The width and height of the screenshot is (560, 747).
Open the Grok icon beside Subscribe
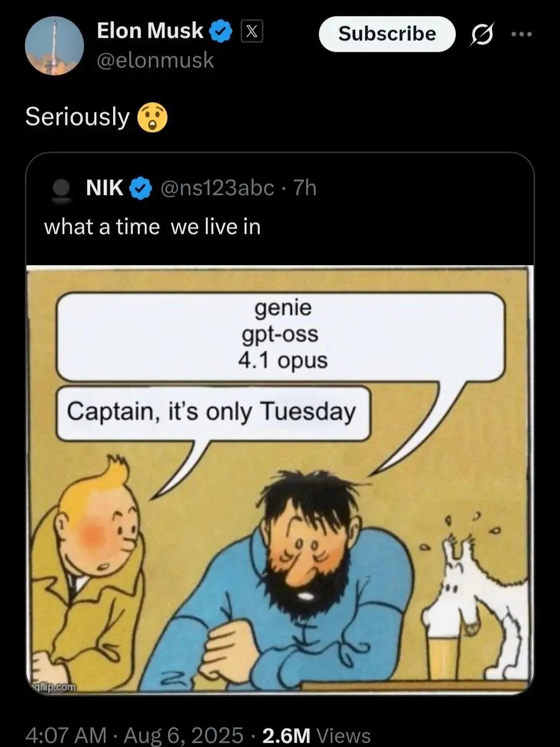(482, 34)
